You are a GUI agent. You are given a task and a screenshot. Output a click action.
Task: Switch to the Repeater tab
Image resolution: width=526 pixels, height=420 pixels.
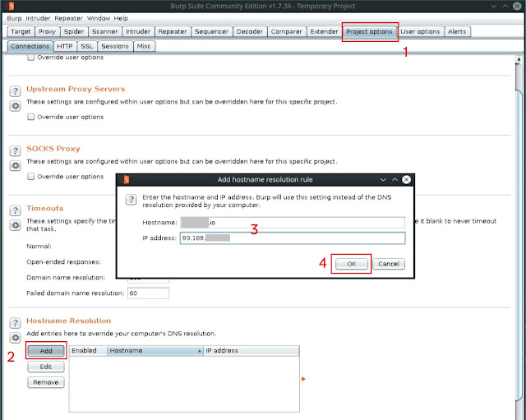[173, 31]
